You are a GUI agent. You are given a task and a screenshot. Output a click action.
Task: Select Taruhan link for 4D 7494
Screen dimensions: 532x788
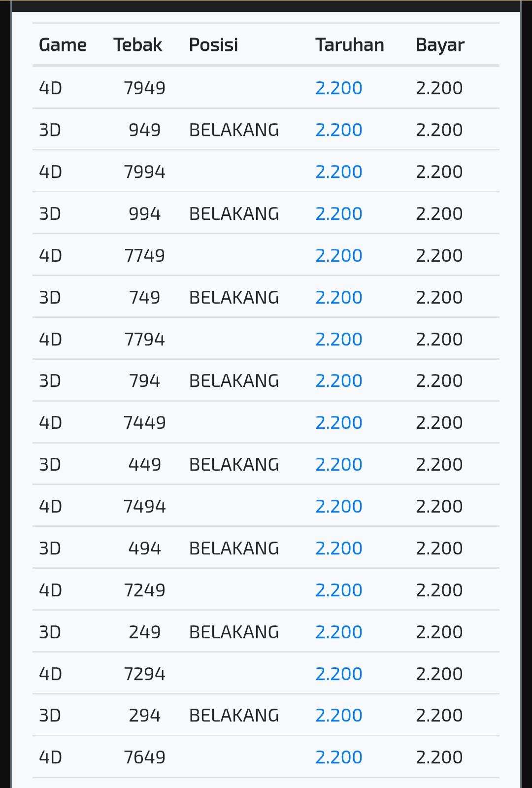tap(339, 507)
